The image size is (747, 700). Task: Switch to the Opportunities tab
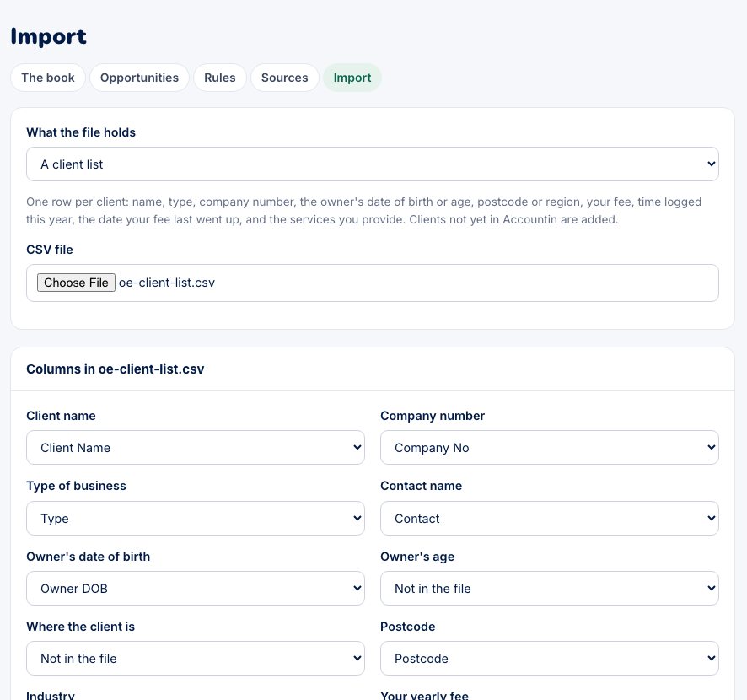click(x=139, y=78)
